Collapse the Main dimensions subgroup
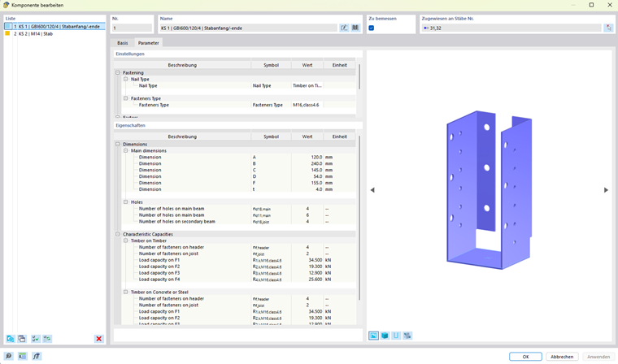Screen dimensions: 618x364 click(126, 150)
